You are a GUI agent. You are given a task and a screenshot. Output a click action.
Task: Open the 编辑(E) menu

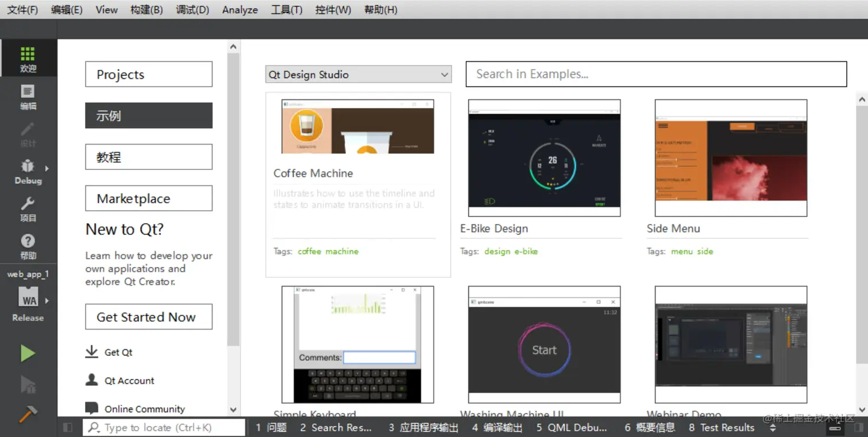coord(67,10)
